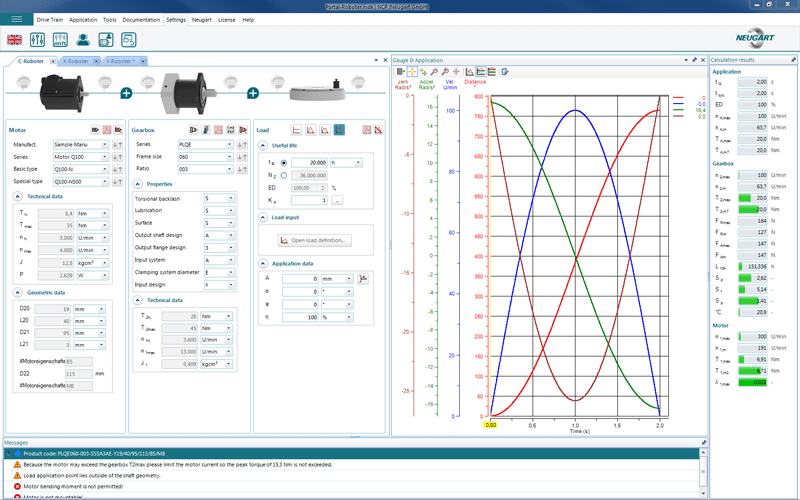Click the plus button between gearbox and load
Image resolution: width=800 pixels, height=500 pixels.
point(253,93)
